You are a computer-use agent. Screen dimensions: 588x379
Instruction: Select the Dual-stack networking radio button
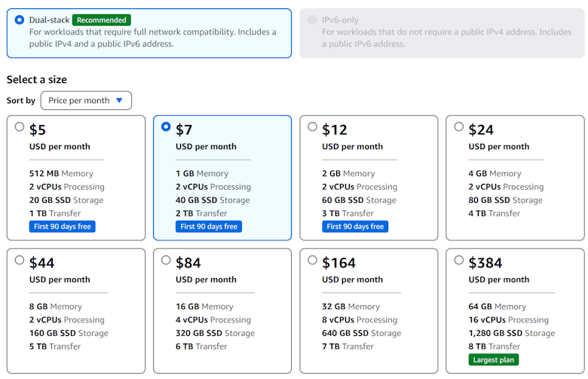20,20
